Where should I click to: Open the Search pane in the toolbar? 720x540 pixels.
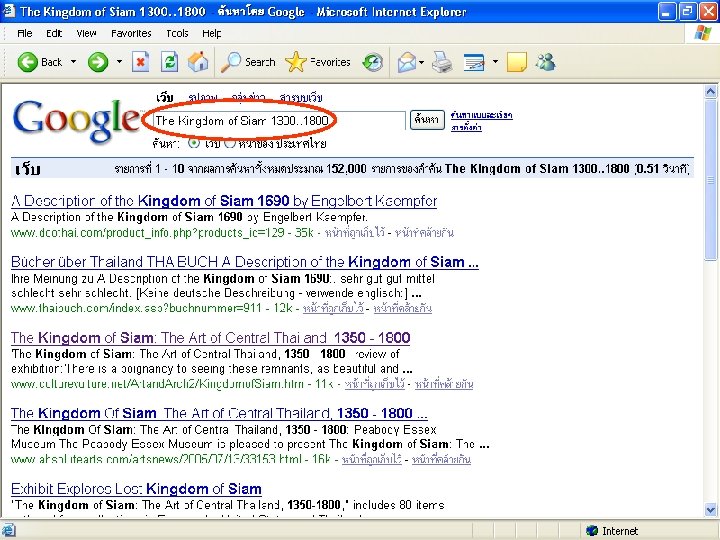click(248, 62)
